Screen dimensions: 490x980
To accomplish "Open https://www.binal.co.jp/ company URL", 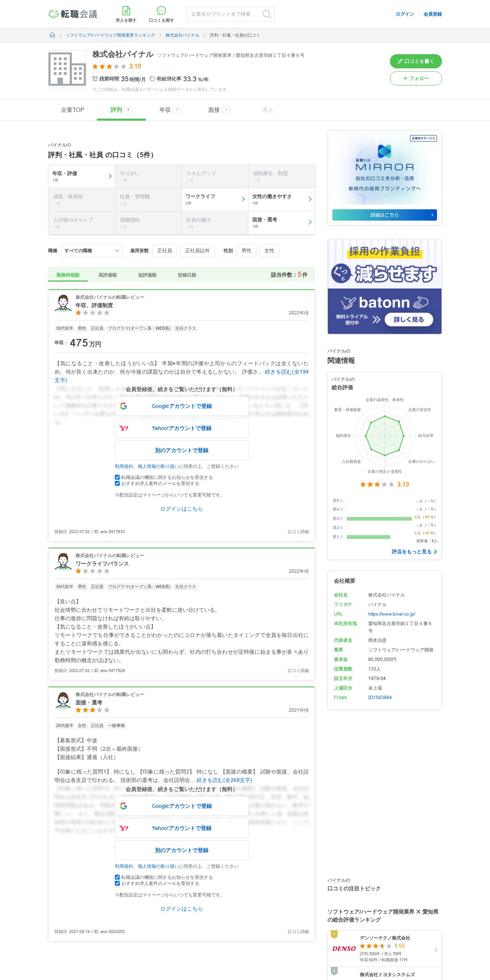I will 392,614.
